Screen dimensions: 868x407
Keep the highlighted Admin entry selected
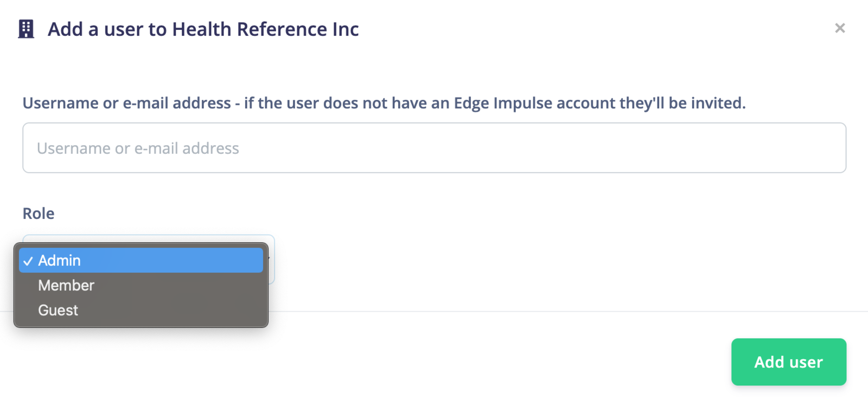click(x=141, y=260)
